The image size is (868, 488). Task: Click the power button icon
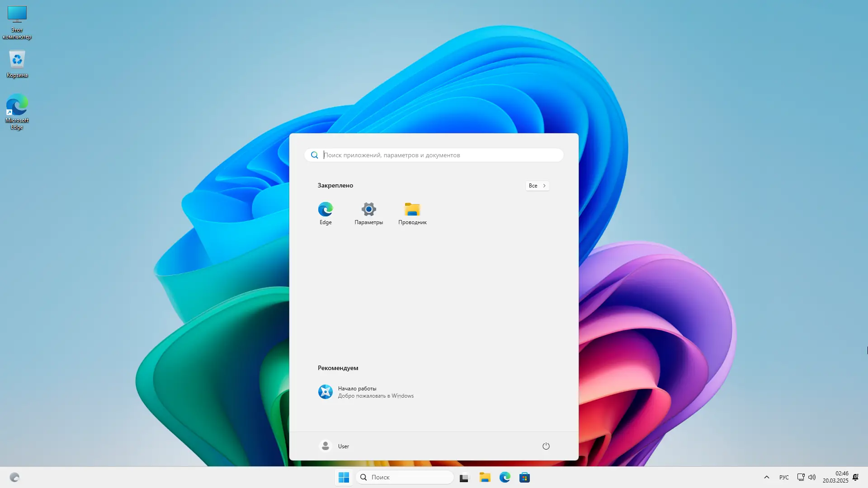tap(546, 446)
